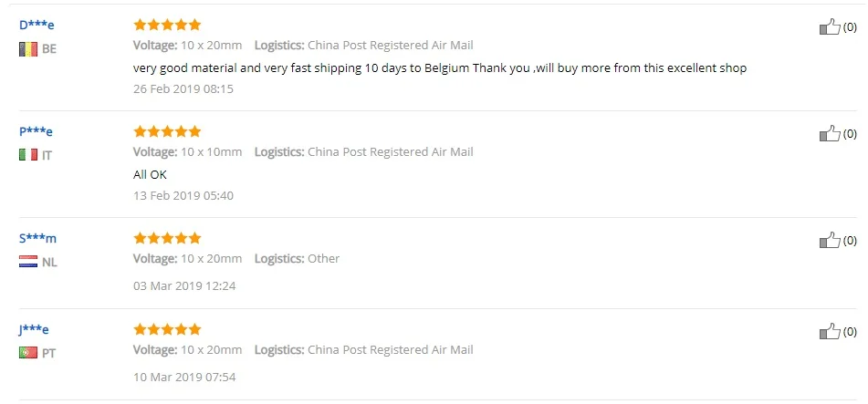Click the Netherlands flag icon
The image size is (868, 404).
[28, 262]
